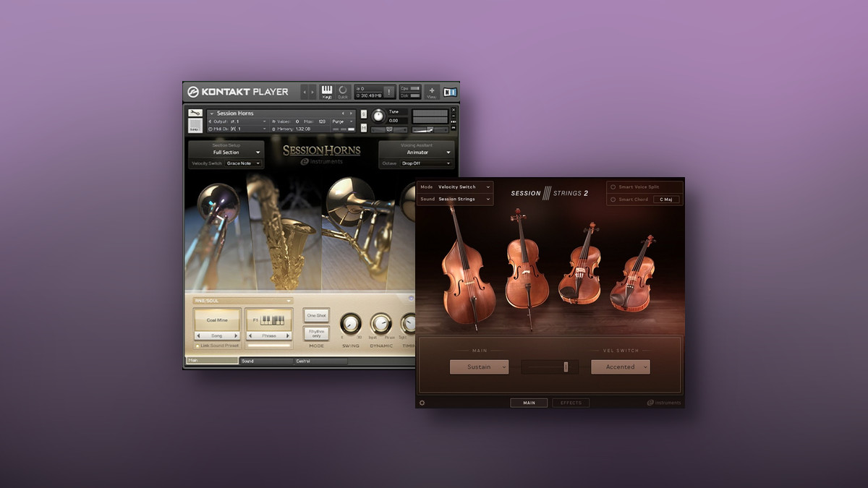Image resolution: width=868 pixels, height=488 pixels.
Task: Switch to EFFECTS tab in Session Strings 2
Action: [571, 403]
